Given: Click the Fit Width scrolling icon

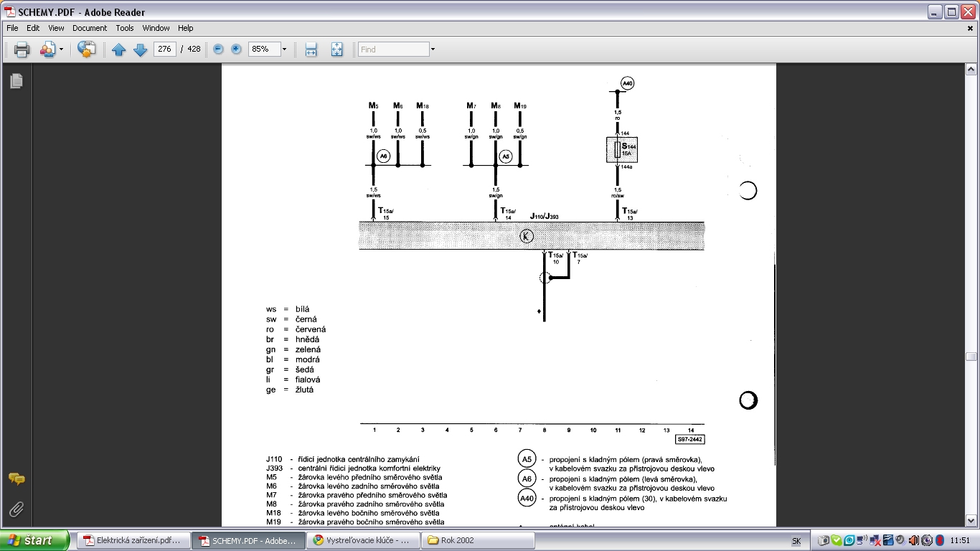Looking at the screenshot, I should (x=311, y=50).
